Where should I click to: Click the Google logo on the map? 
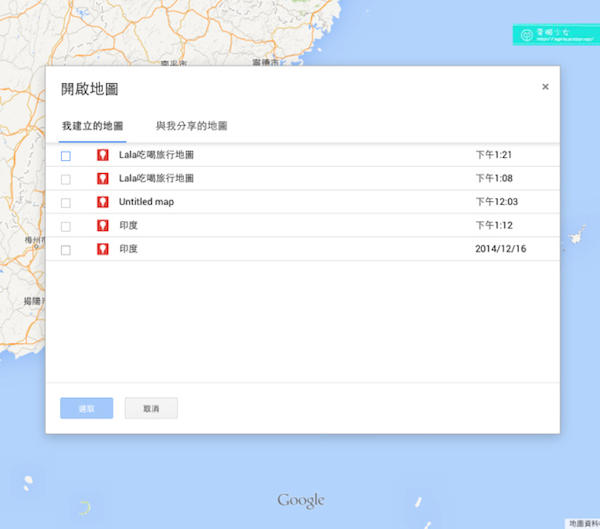coord(301,500)
